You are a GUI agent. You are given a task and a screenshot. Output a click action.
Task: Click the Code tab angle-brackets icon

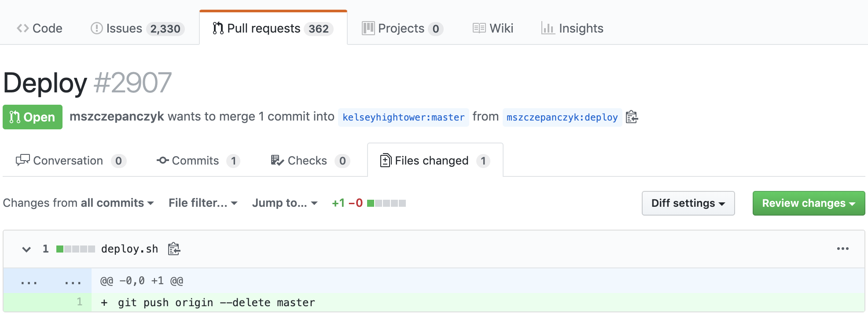[x=23, y=28]
